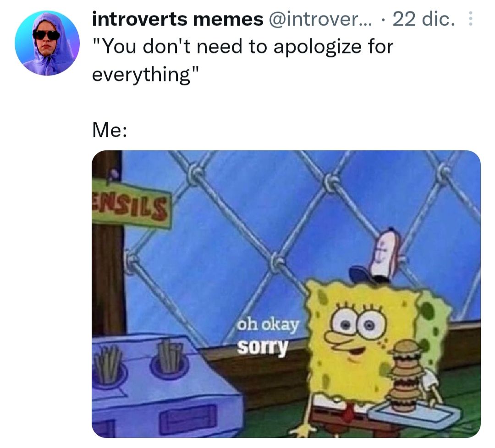Open the tweet's "22 dic." timestamp
This screenshot has width=495, height=448.
tap(424, 19)
